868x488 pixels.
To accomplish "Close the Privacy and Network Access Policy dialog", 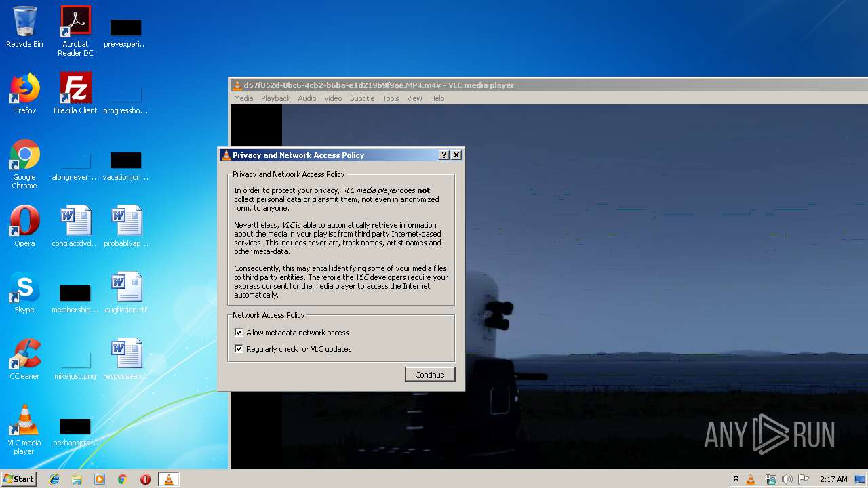I will click(456, 155).
